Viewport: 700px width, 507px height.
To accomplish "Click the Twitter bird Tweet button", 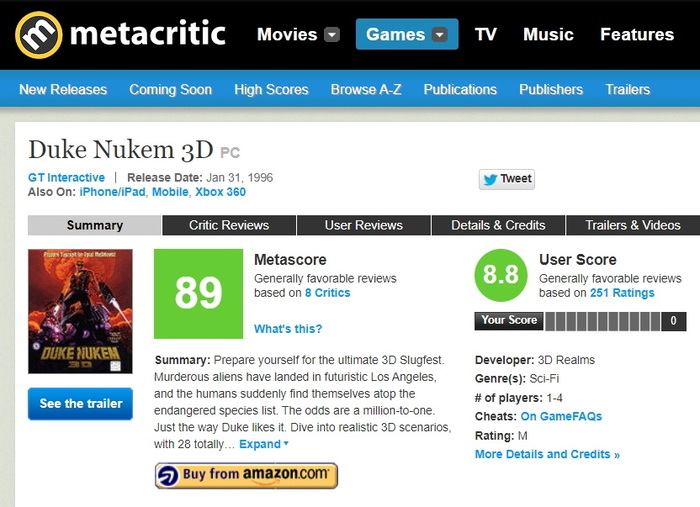I will click(x=507, y=179).
